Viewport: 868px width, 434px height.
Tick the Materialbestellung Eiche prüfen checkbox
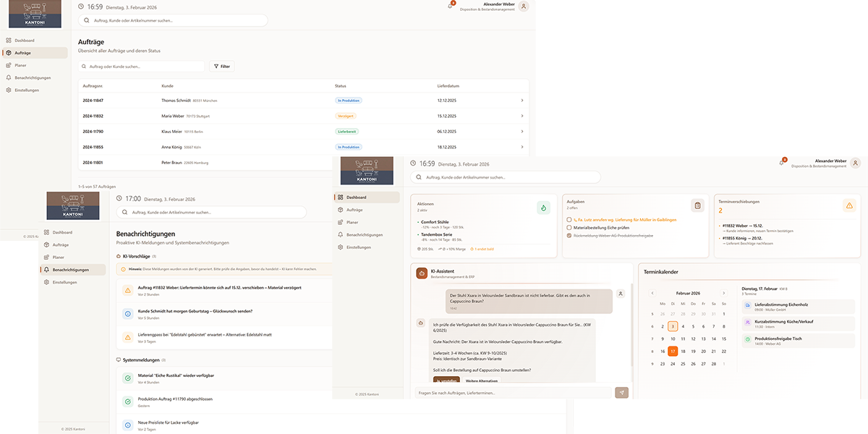point(570,227)
